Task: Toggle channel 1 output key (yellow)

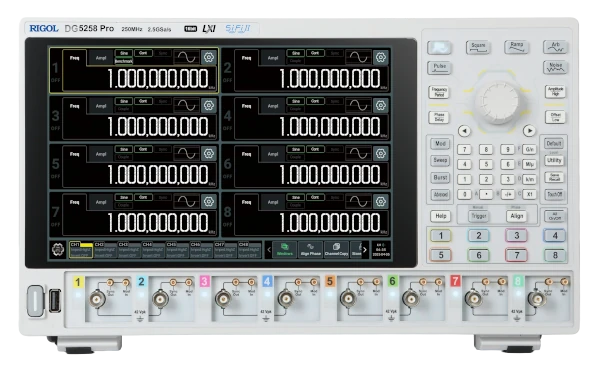Action: (441, 236)
